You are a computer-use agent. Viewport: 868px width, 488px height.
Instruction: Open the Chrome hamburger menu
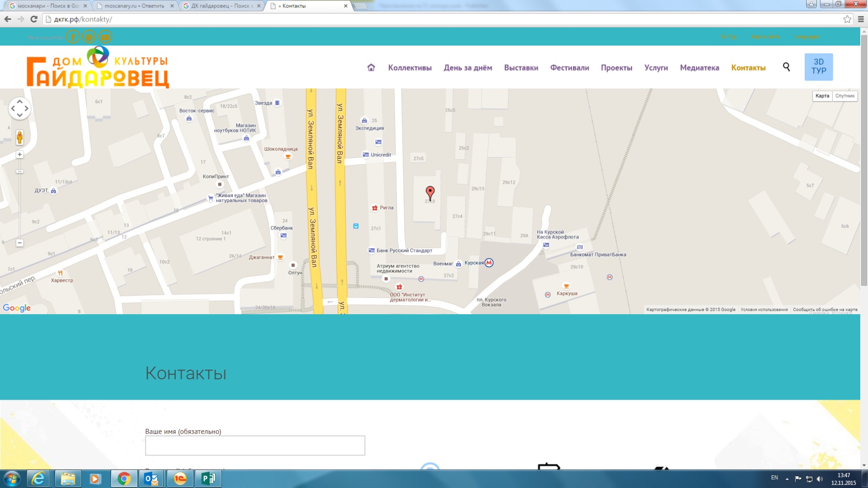(x=860, y=19)
